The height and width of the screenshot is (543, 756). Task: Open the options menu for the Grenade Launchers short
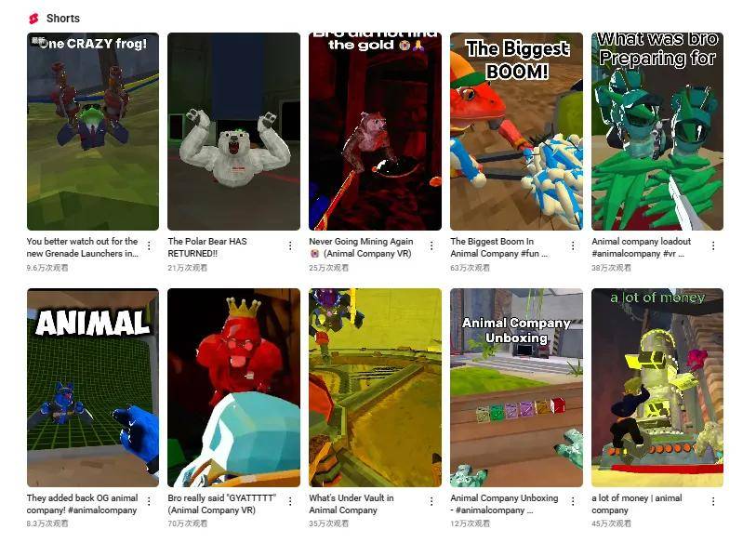click(150, 246)
